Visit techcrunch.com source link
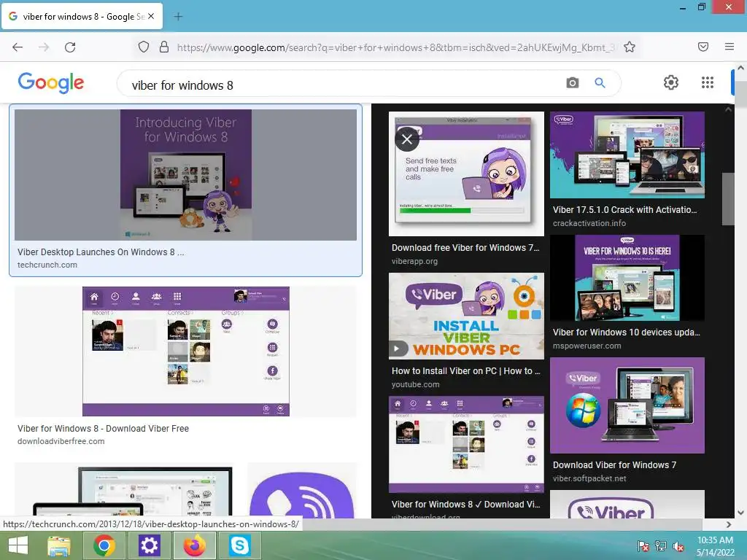 coord(47,265)
